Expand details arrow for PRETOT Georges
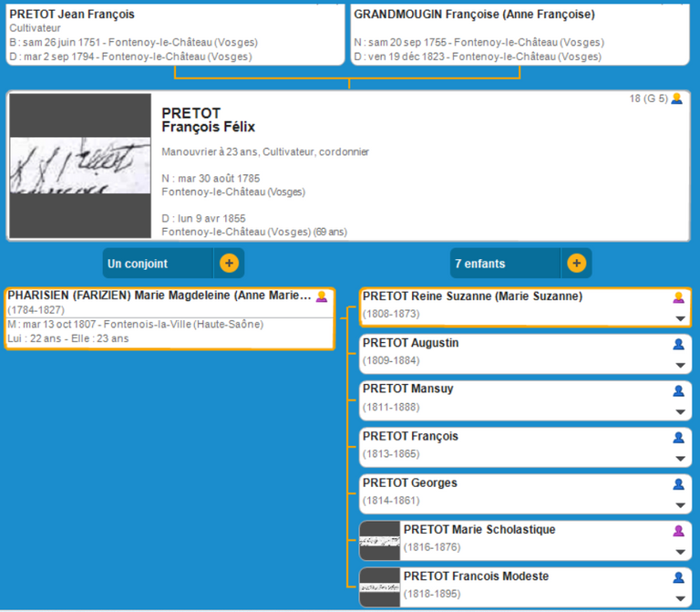This screenshot has width=700, height=612. (679, 505)
